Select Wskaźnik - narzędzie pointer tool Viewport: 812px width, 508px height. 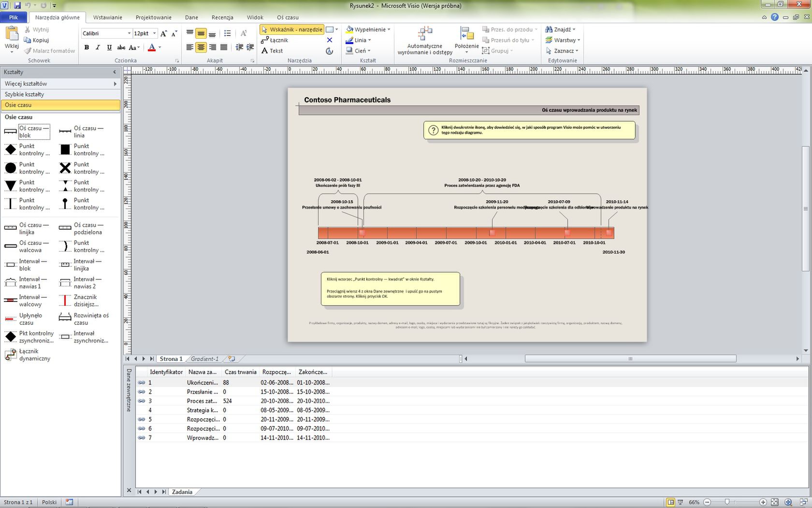tap(292, 30)
